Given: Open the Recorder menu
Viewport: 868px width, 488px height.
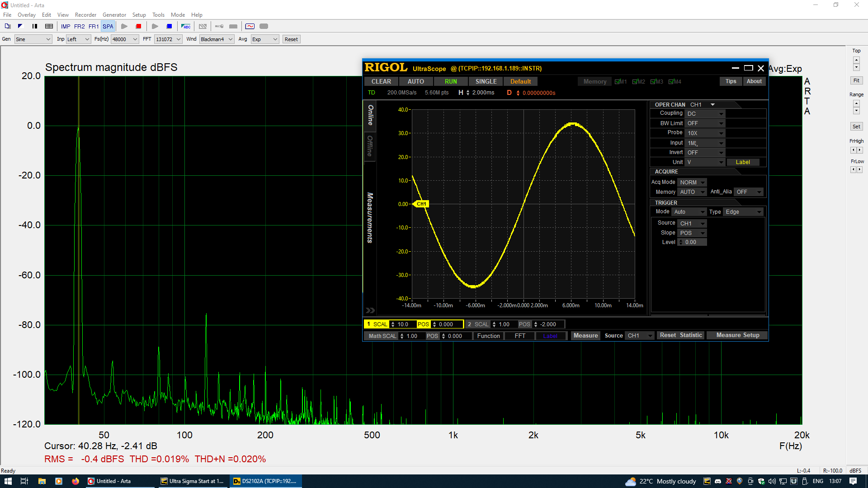Looking at the screenshot, I should click(x=85, y=15).
